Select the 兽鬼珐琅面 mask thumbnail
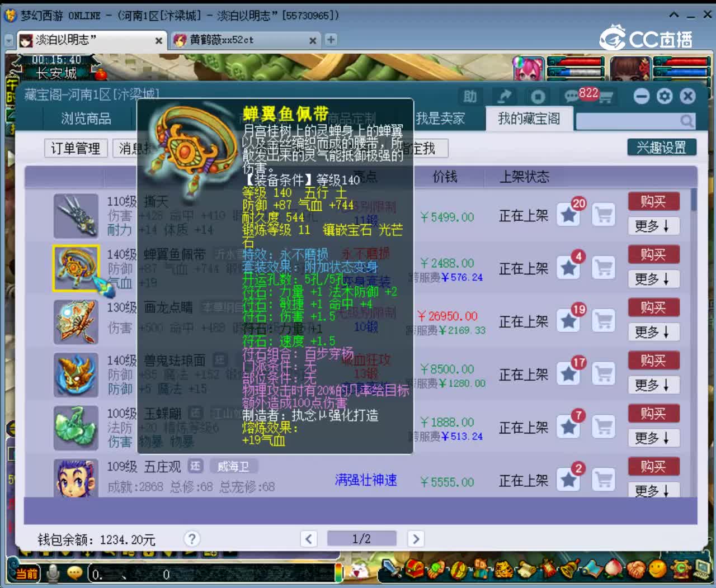The height and width of the screenshot is (588, 716). 76,375
